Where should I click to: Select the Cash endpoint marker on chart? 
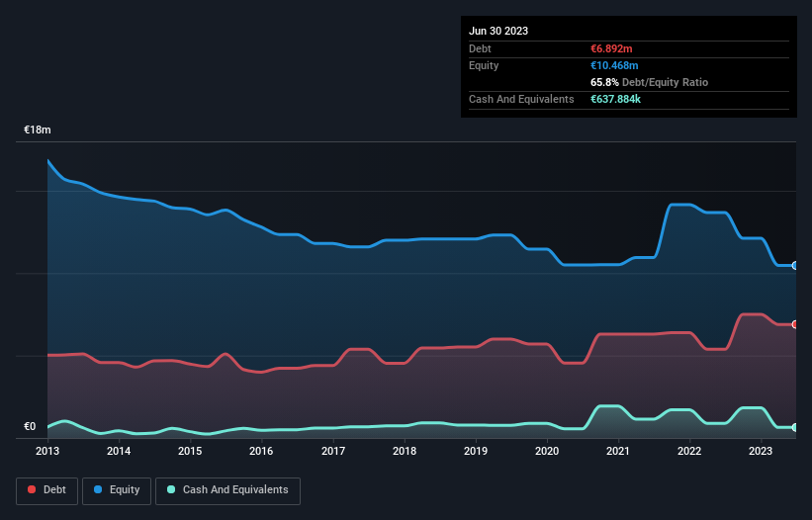(795, 427)
